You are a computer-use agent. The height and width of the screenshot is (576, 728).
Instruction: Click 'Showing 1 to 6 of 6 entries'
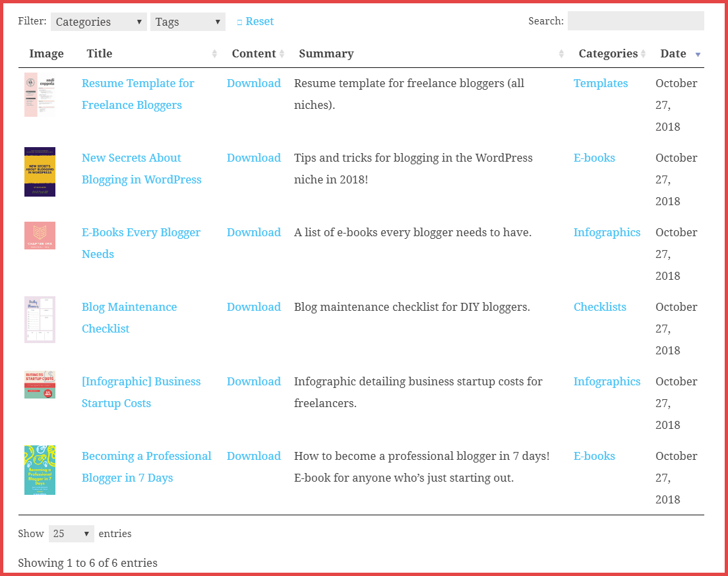pos(88,563)
